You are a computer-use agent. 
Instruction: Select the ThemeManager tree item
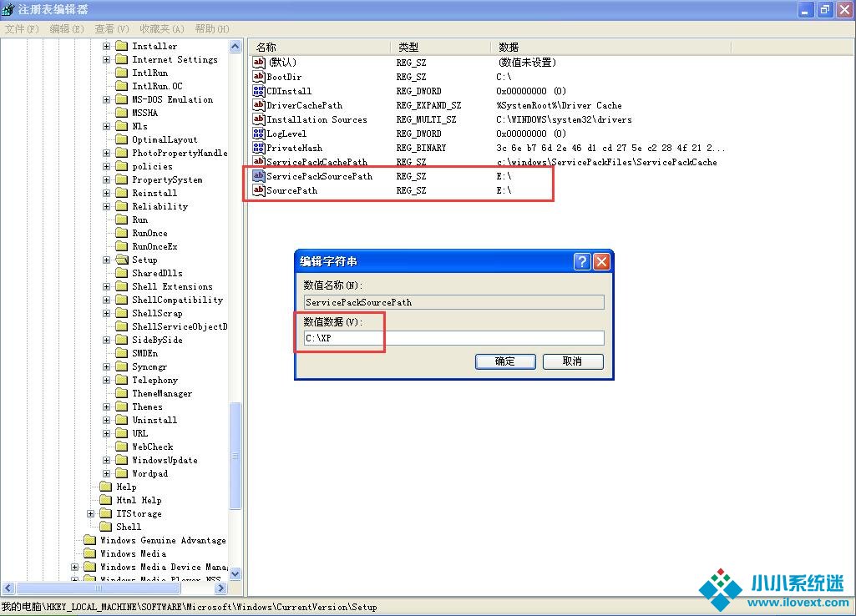coord(162,394)
